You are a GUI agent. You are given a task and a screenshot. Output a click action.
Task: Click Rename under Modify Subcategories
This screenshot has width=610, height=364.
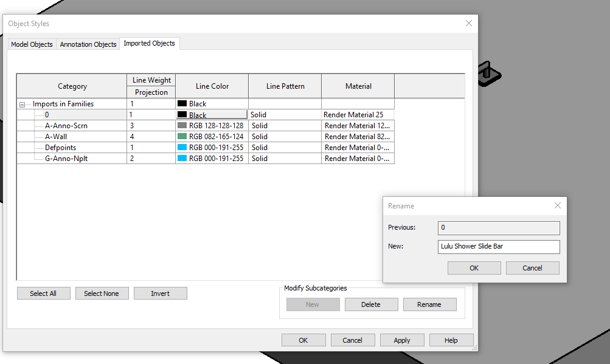tap(429, 304)
